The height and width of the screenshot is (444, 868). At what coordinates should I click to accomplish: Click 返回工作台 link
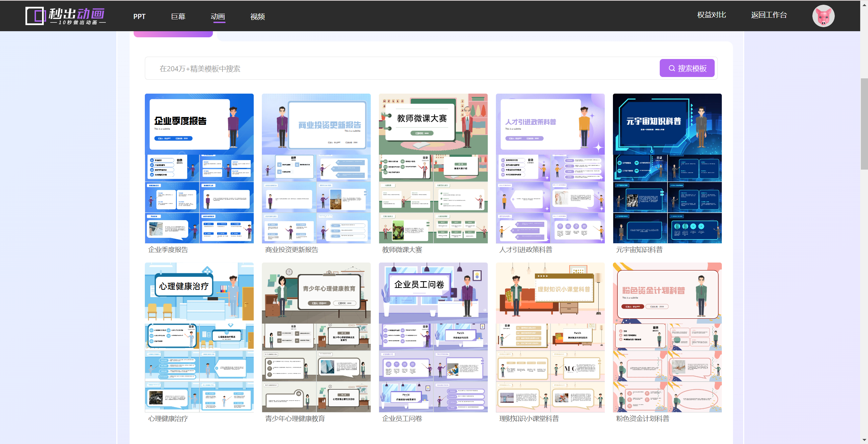point(769,15)
